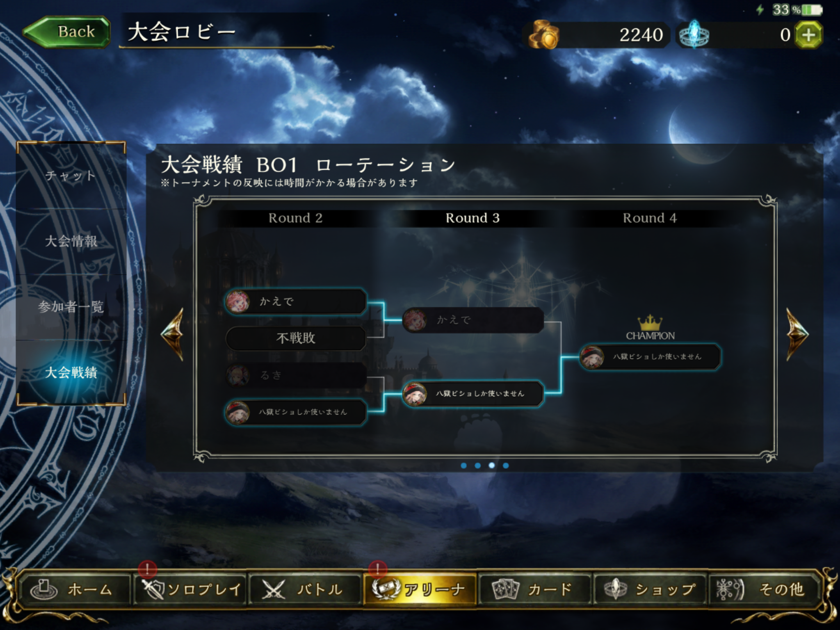This screenshot has height=630, width=840.
Task: Tap the gold crown CHAMPION icon
Action: point(650,323)
